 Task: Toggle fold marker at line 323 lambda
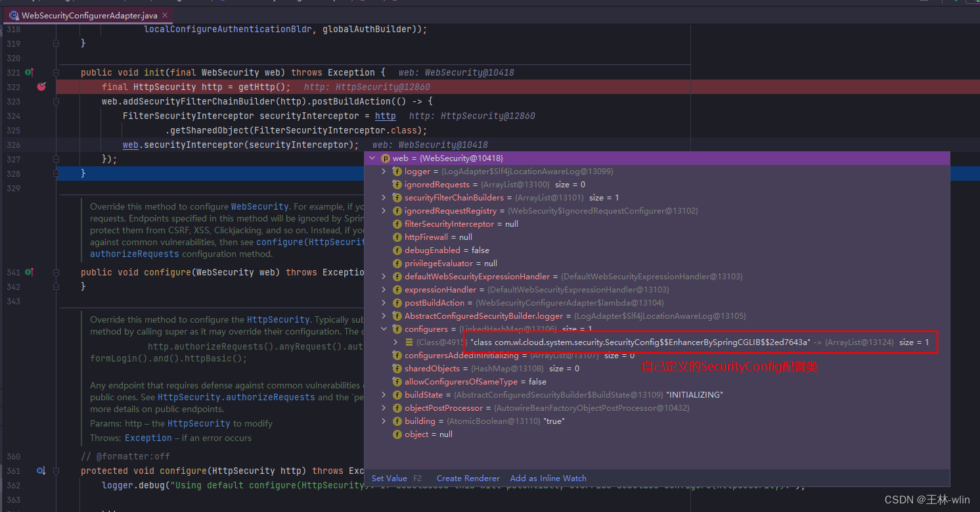(x=56, y=101)
